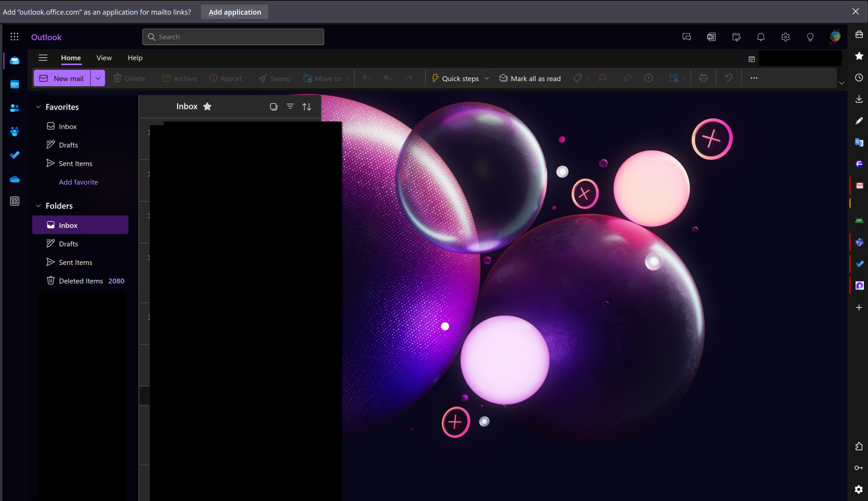Open the Teams chat icon in header
868x501 pixels.
(x=687, y=37)
